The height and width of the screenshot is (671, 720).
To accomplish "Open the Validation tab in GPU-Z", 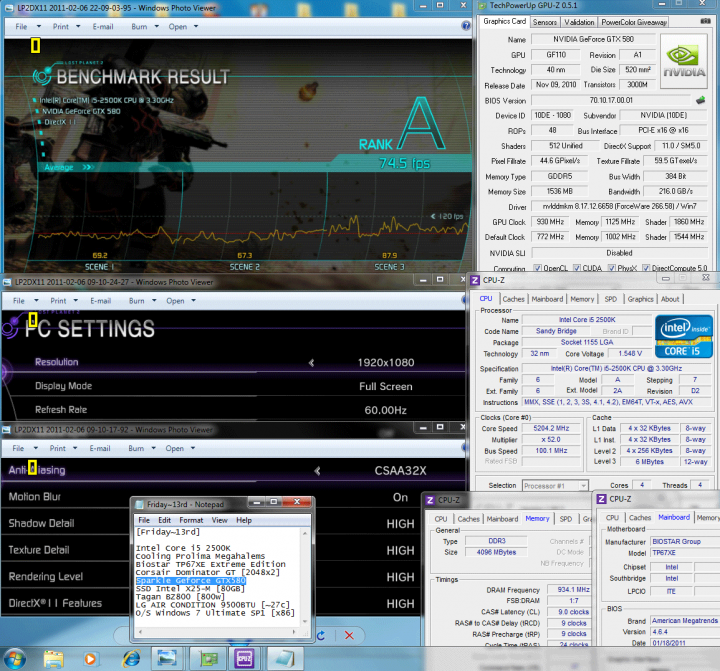I will click(x=579, y=22).
